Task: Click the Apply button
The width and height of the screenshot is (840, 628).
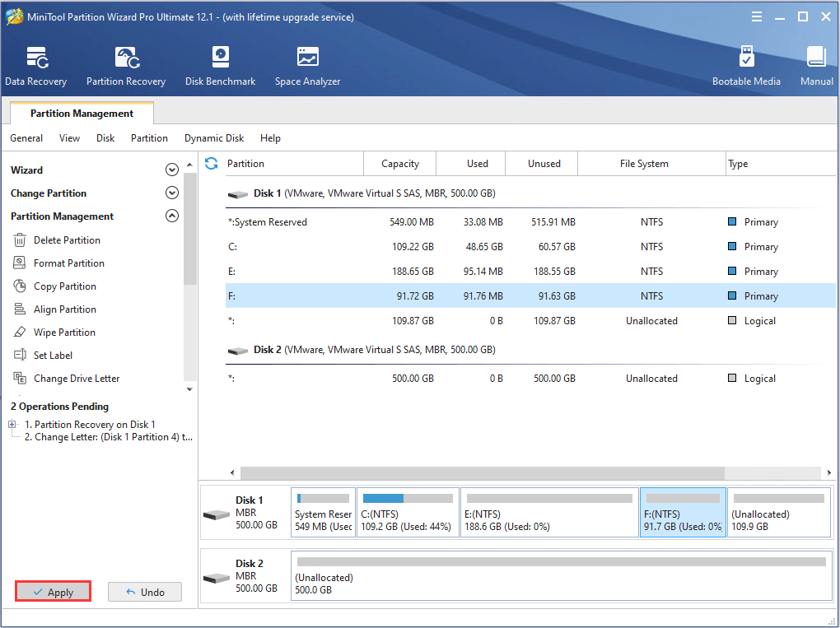Action: tap(53, 592)
